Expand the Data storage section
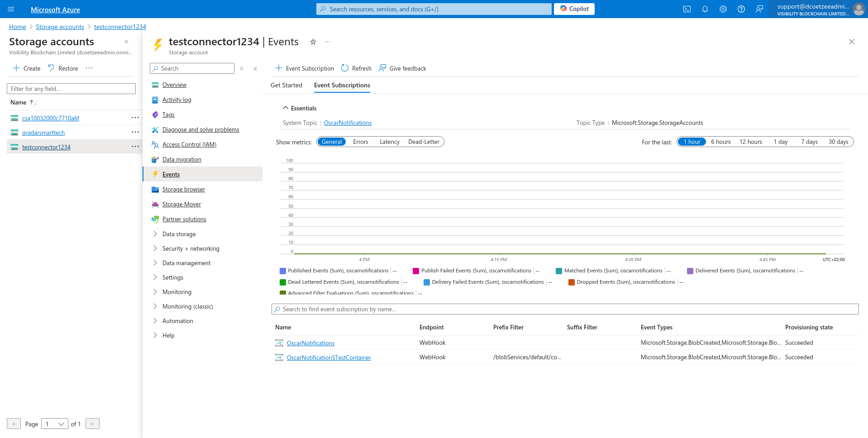Screen dimensions: 868x438 tap(179, 234)
